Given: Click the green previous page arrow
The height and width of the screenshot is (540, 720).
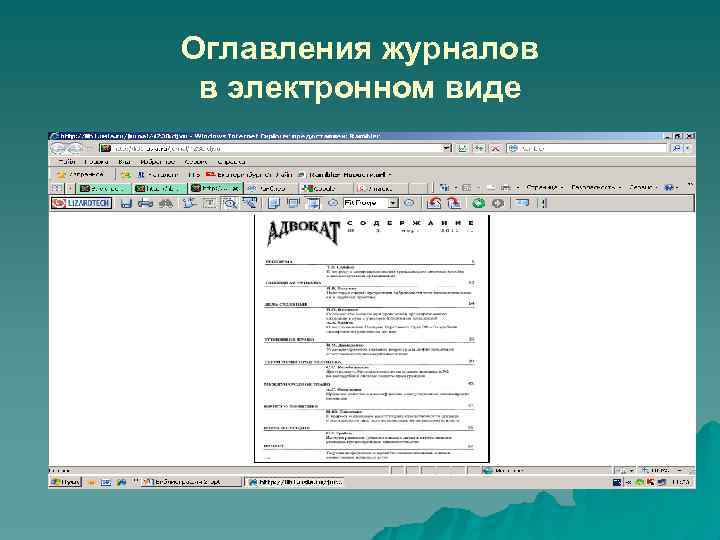Looking at the screenshot, I should point(478,203).
